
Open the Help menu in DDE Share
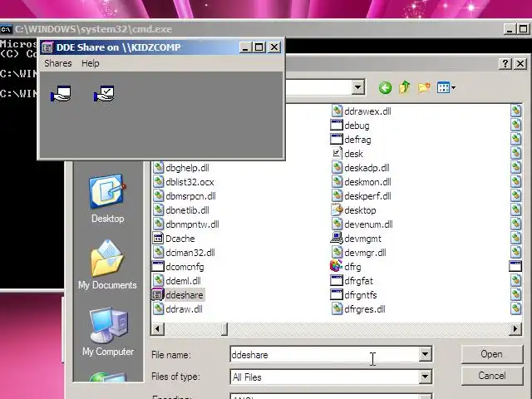(x=91, y=63)
